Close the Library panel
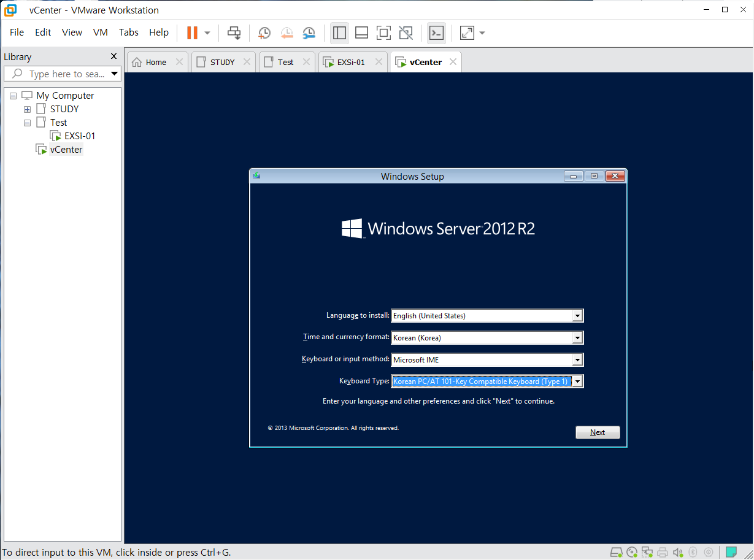The width and height of the screenshot is (754, 560). point(113,56)
